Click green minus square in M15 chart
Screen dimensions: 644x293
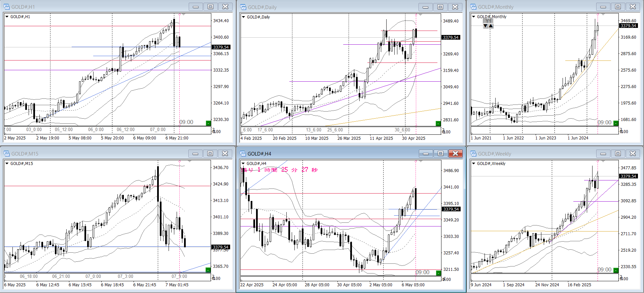[208, 270]
